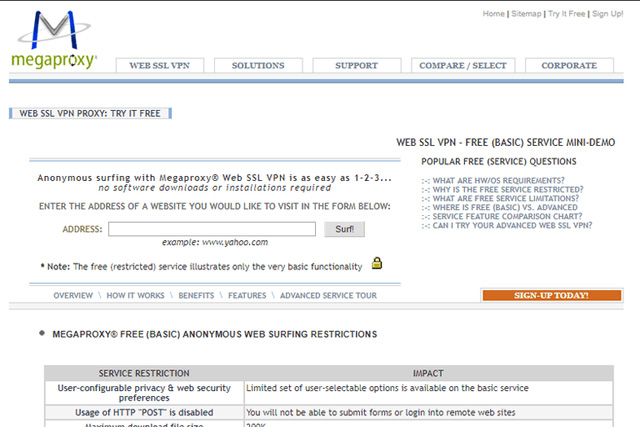Screen dimensions: 640x427
Task: Click the Anonymous Web Surfing Restrictions heading
Action: pyautogui.click(x=215, y=334)
